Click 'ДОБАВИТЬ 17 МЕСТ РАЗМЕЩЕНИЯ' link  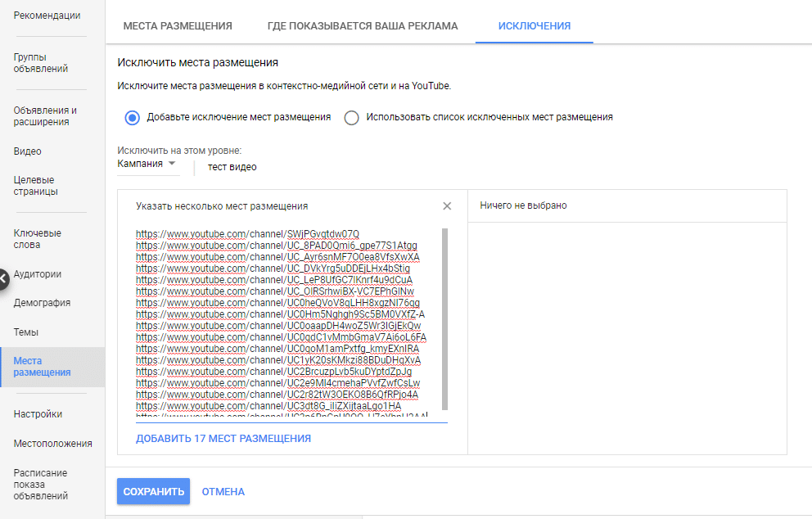[223, 438]
